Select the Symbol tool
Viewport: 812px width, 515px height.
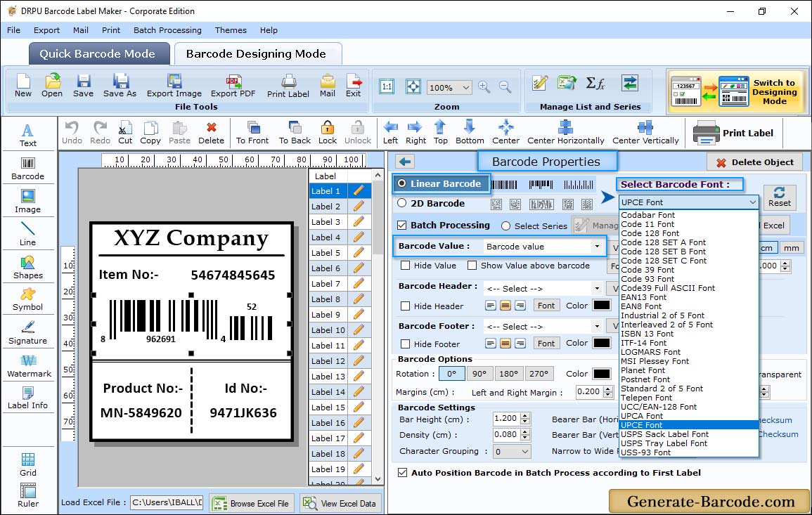click(x=28, y=300)
